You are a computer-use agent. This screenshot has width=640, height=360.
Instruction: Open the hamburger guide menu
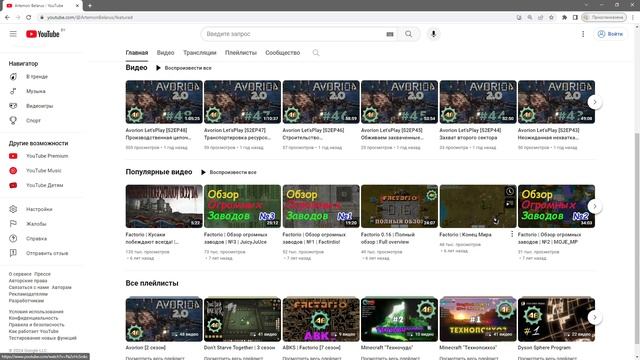point(13,34)
